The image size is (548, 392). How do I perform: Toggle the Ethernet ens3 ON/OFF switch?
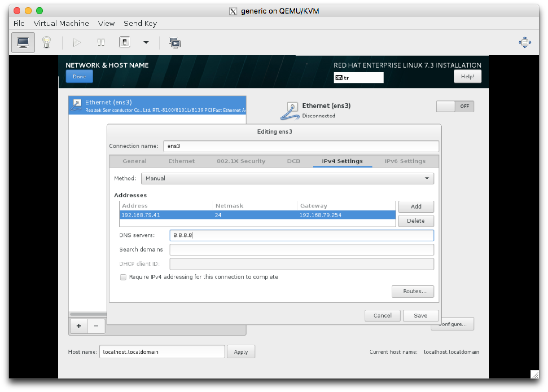455,106
